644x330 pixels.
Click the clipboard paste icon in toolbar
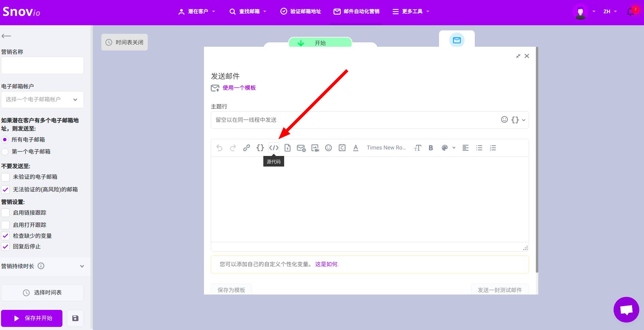point(342,148)
